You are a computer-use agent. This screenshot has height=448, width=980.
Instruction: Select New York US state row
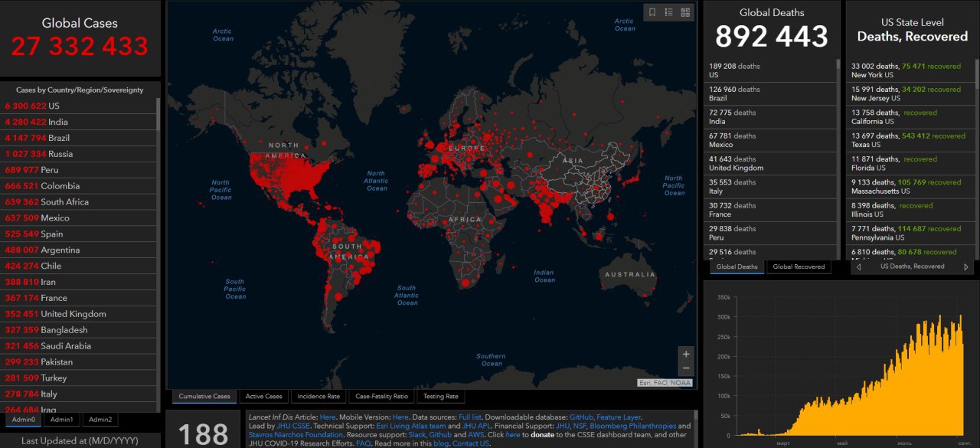click(911, 70)
